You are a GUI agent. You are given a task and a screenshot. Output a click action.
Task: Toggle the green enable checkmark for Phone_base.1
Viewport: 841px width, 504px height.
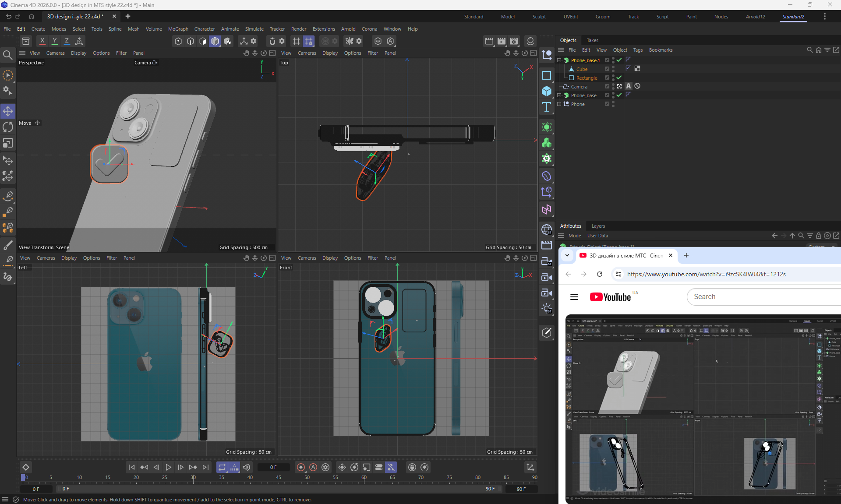619,60
